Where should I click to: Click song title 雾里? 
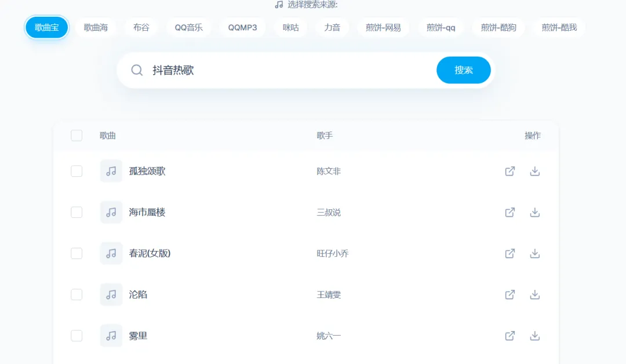click(138, 336)
